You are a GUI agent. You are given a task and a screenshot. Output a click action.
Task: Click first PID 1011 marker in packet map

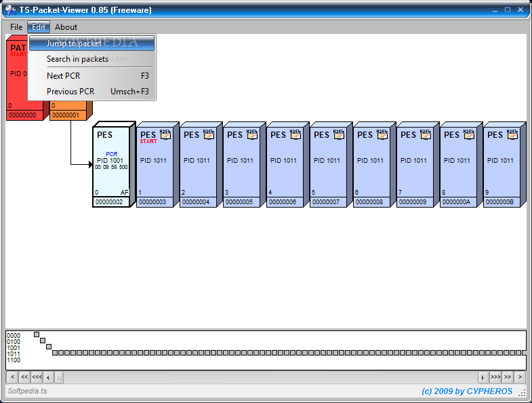pyautogui.click(x=55, y=353)
